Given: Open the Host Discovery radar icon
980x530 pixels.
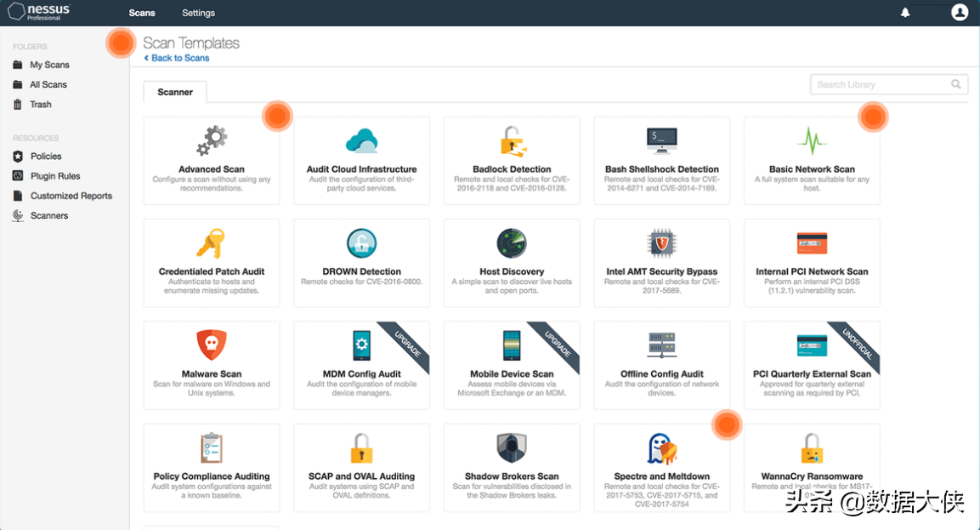Looking at the screenshot, I should tap(512, 243).
